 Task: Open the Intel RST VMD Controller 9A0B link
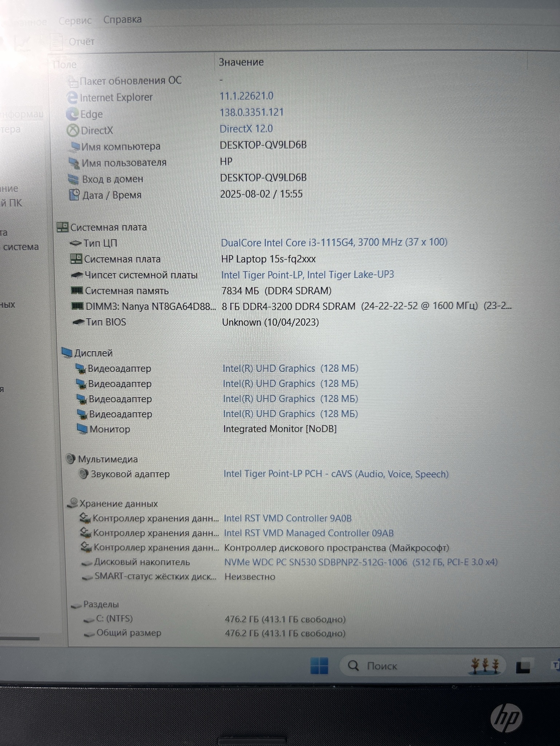288,518
